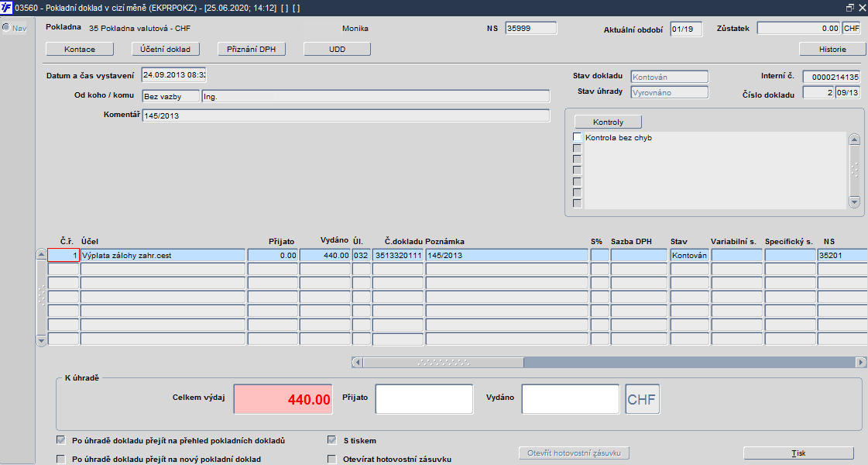Click the horizontal scrollbar right arrow

tap(860, 363)
